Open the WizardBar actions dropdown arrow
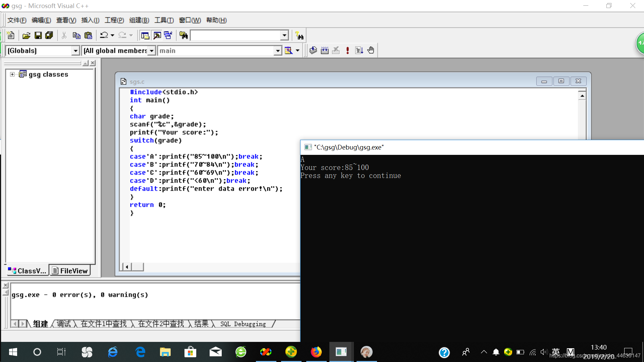This screenshot has height=362, width=644. click(298, 51)
